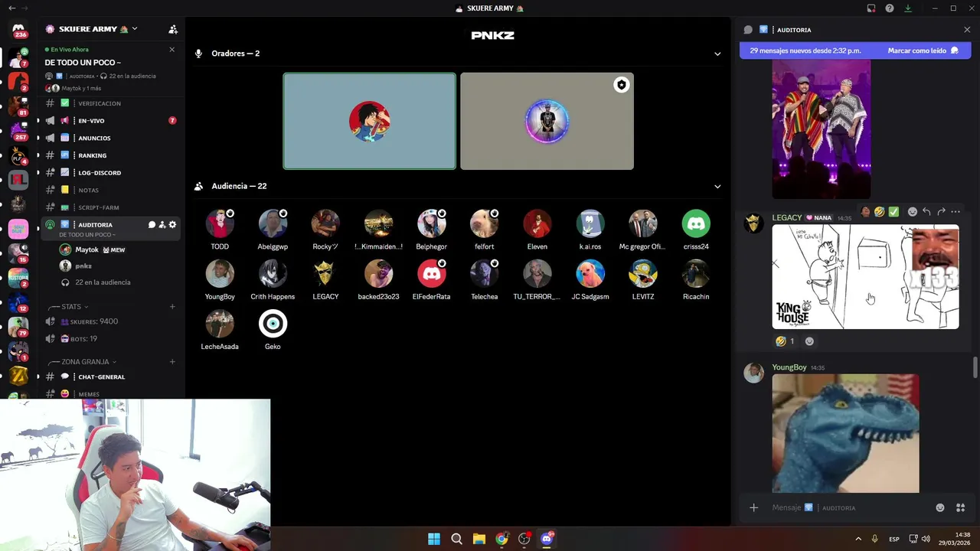Click Marcar como leído button
980x551 pixels.
923,51
